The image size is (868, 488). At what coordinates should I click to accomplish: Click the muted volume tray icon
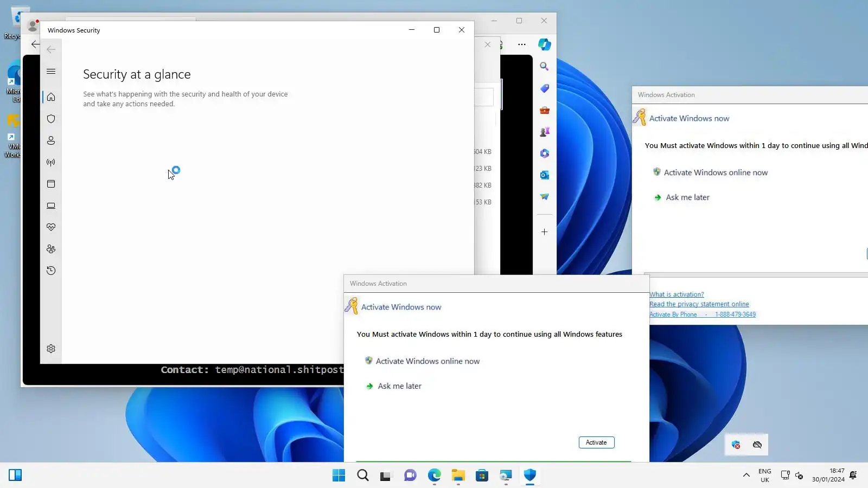(799, 476)
